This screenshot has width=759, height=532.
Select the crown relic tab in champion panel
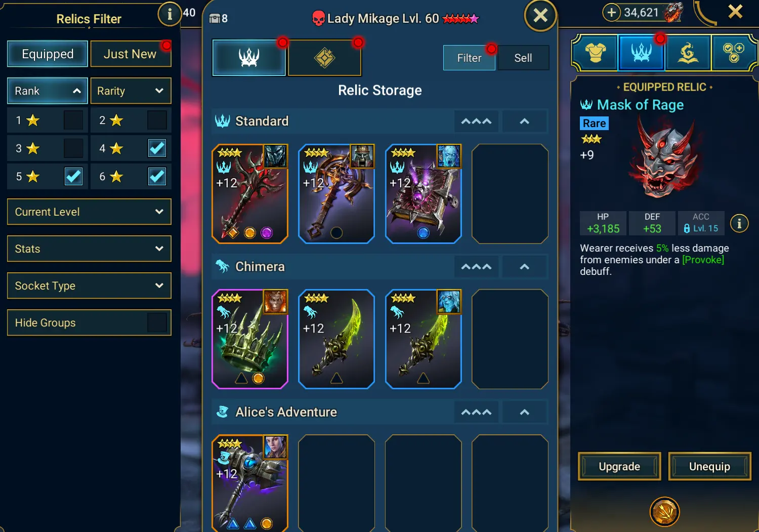tap(641, 52)
